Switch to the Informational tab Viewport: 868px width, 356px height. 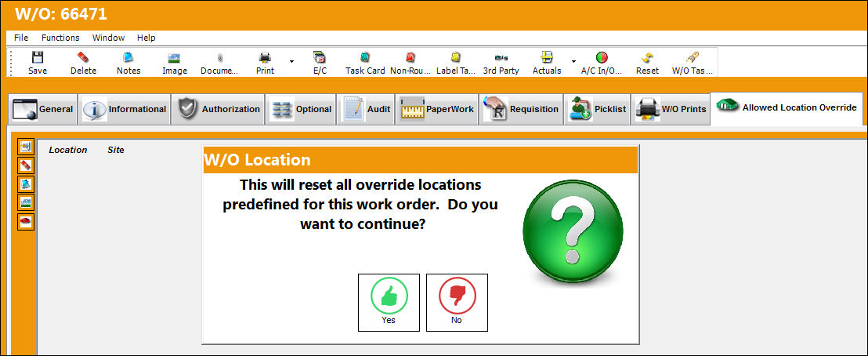(125, 109)
